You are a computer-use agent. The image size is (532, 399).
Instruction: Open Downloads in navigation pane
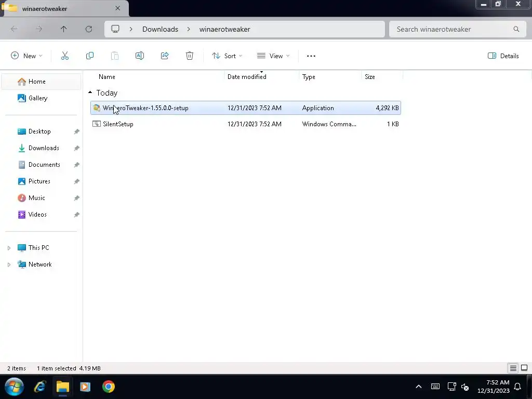click(44, 148)
